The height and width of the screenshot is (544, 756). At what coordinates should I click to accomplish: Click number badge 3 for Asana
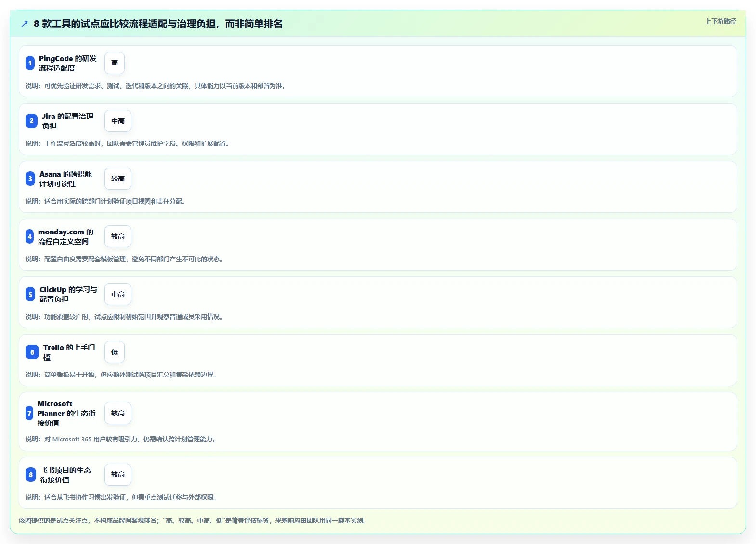pos(30,179)
